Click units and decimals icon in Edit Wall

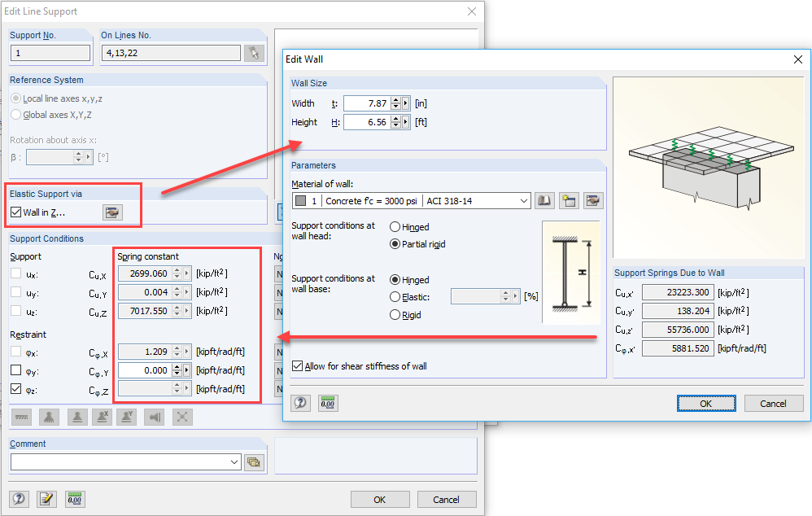pyautogui.click(x=328, y=403)
